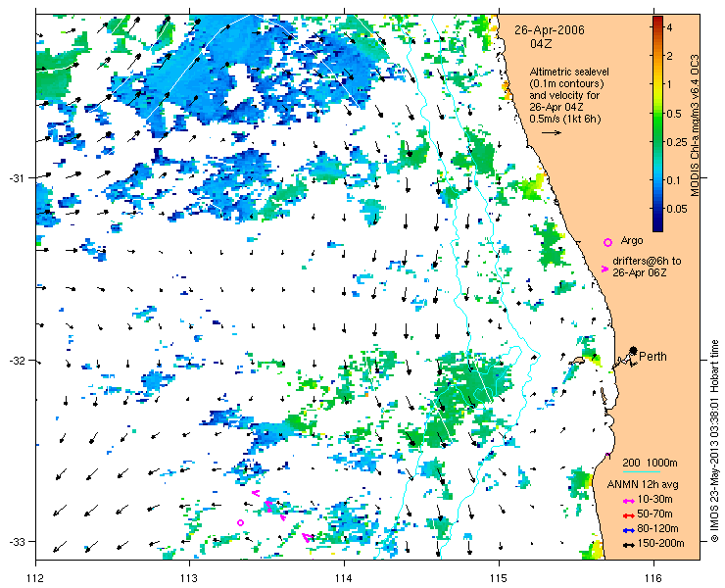
Task: Click the '50-70m' depth legend label
Action: (654, 514)
